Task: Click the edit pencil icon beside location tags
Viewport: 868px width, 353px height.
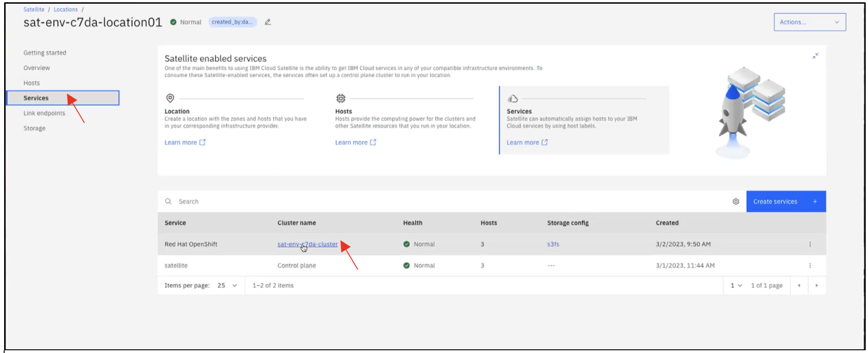Action: click(268, 22)
